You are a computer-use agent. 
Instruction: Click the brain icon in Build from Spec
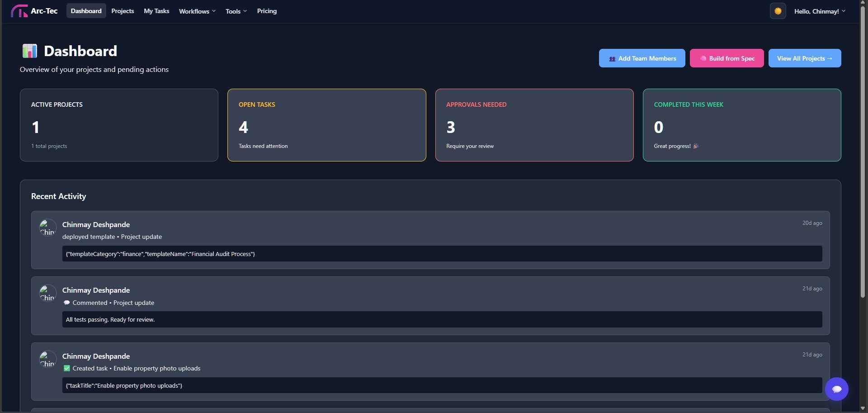click(703, 58)
